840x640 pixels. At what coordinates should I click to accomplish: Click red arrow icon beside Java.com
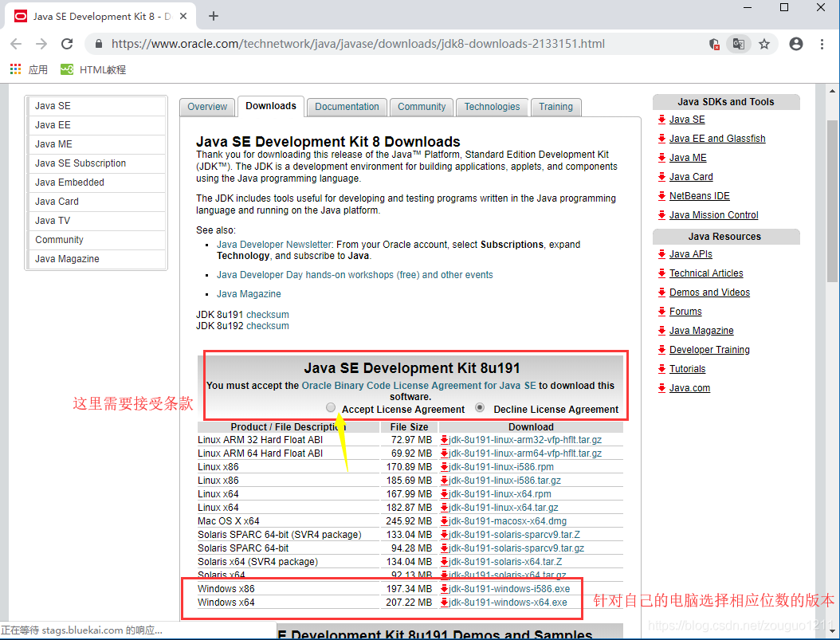click(661, 388)
